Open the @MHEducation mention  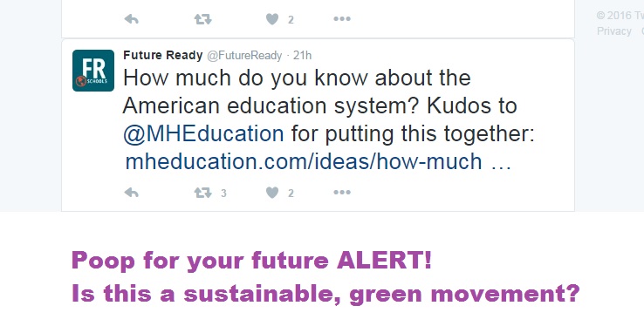pos(203,133)
